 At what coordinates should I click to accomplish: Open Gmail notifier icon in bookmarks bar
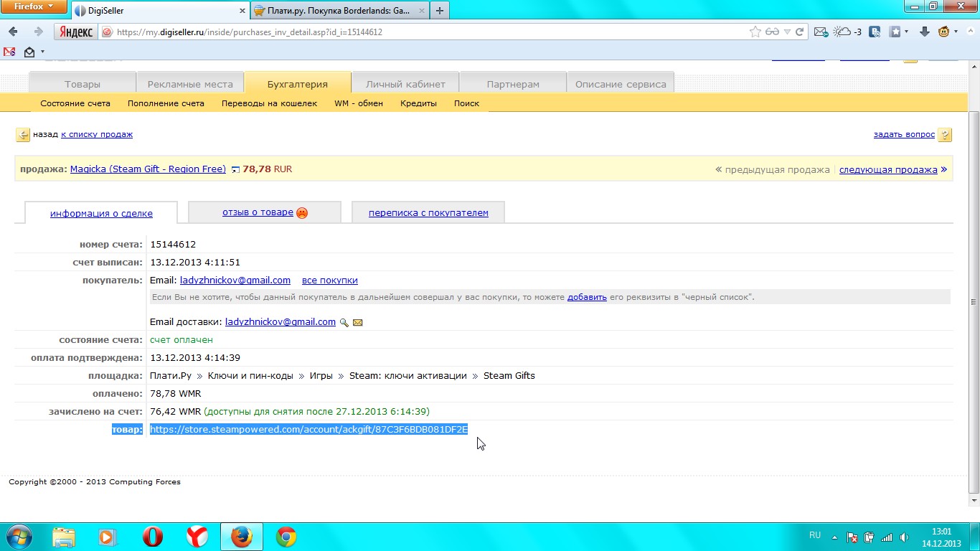(x=9, y=52)
